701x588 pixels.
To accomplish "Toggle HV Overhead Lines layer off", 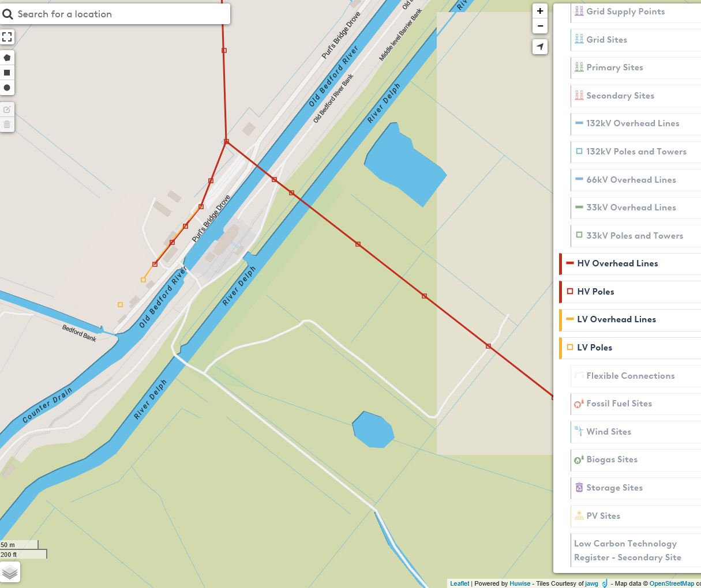I will point(617,263).
